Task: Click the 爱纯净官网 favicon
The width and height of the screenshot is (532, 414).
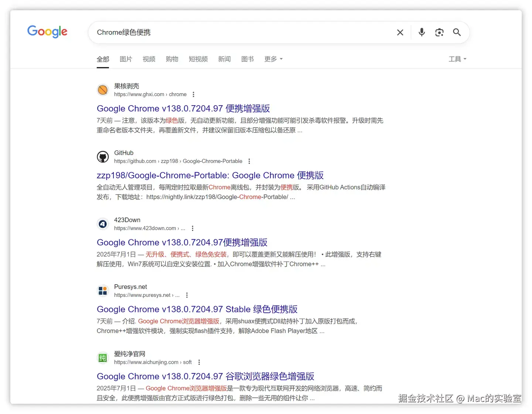Action: point(103,358)
